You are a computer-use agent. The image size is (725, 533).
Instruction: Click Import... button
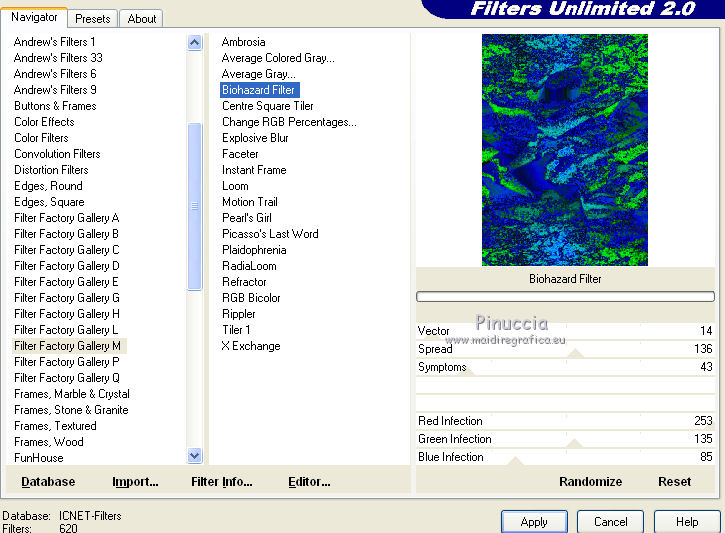(x=135, y=482)
